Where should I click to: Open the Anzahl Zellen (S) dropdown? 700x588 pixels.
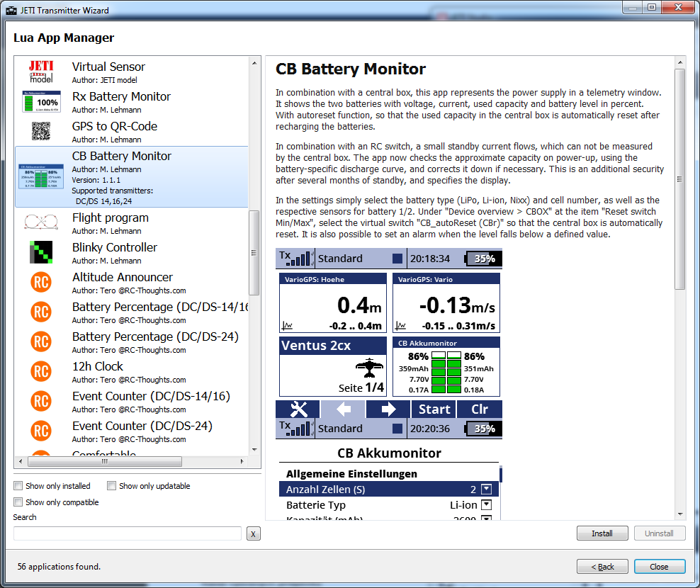coord(487,490)
